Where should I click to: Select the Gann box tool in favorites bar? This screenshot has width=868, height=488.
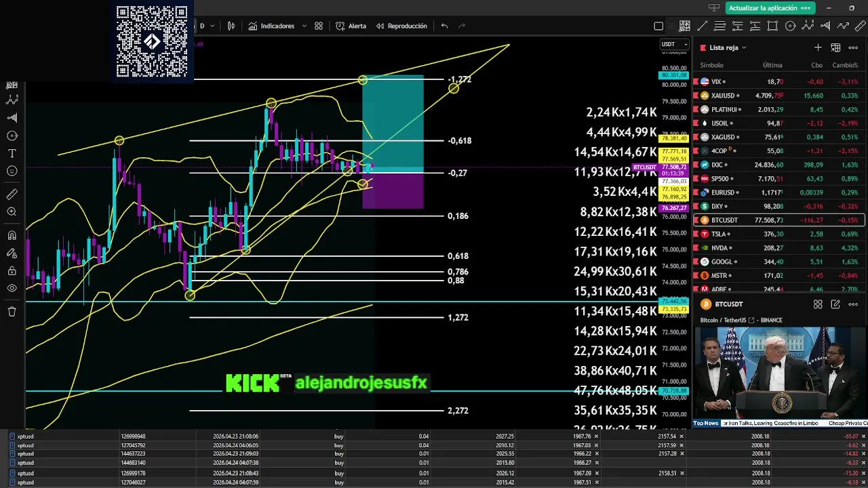(x=685, y=26)
